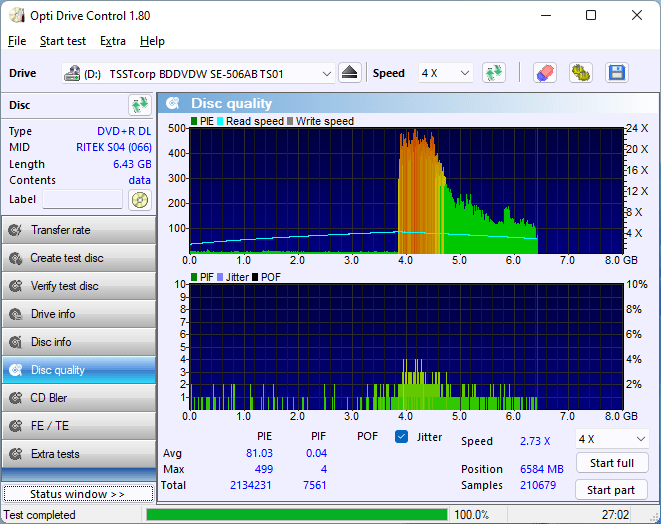Click the eject disc icon
This screenshot has height=524, width=661.
[x=349, y=73]
